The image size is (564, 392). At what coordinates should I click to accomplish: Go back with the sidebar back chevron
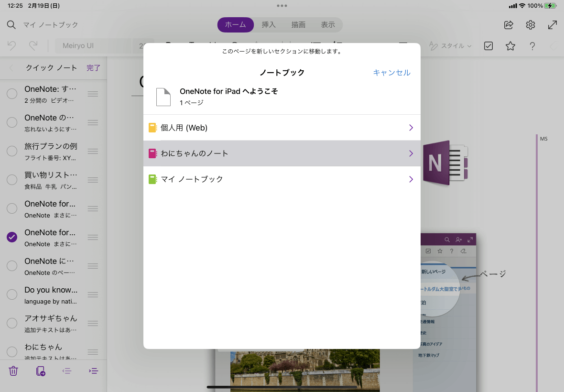coord(11,68)
